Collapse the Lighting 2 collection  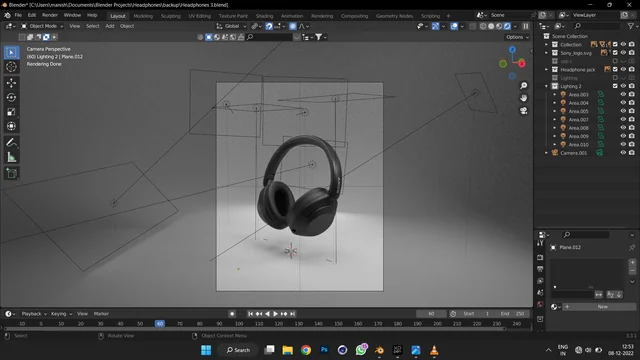[547, 86]
